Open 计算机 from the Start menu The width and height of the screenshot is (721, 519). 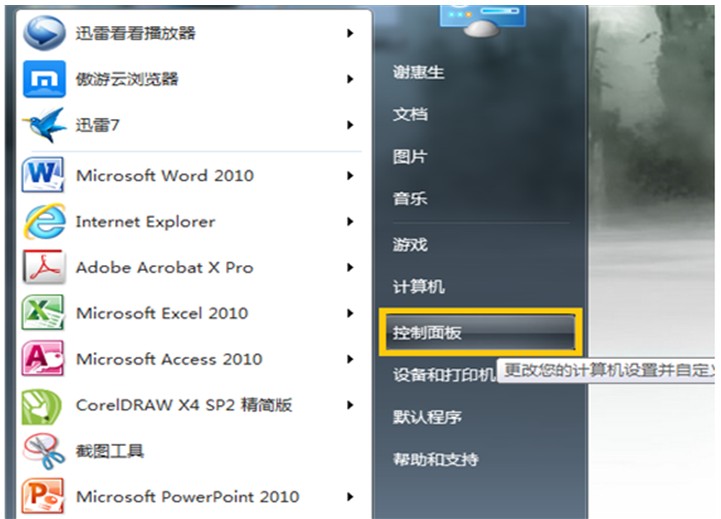(418, 287)
